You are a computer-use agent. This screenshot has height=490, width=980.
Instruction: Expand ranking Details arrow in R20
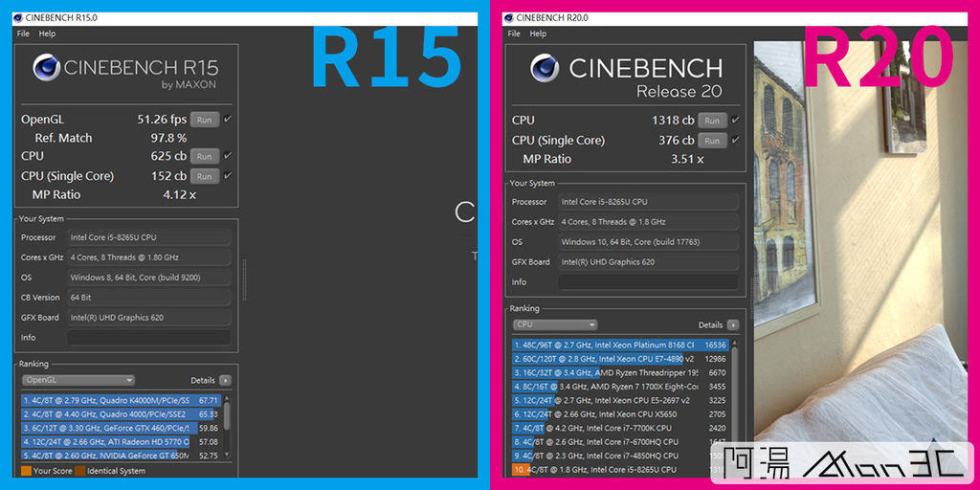click(733, 325)
